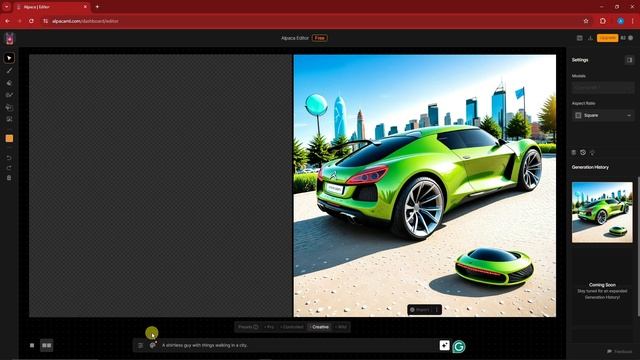Select the Eraser tool
640x360 pixels.
click(9, 83)
